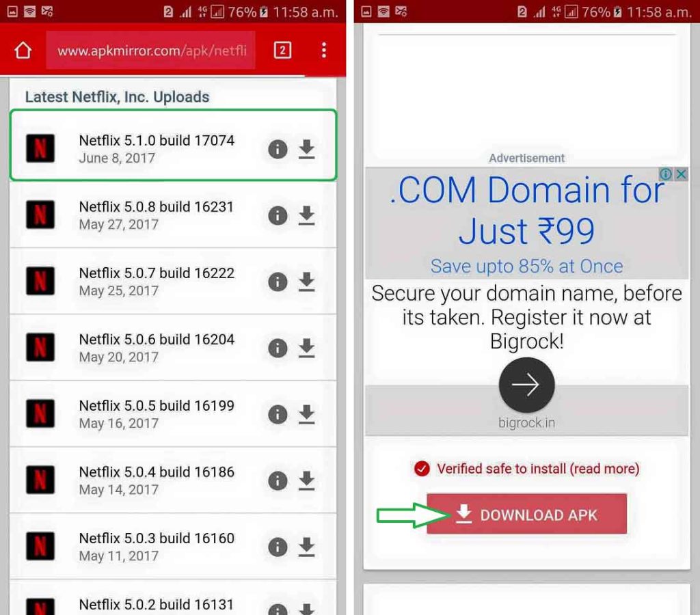Tap 'May 14, 2017' upload date

pos(119,489)
